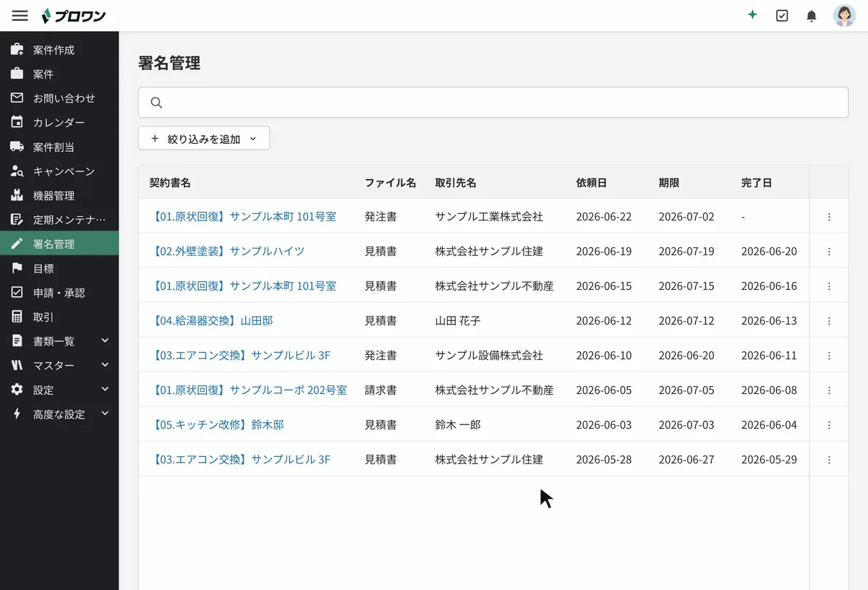868x590 pixels.
Task: Open row menu for サンプル設備株式会社
Action: (829, 356)
